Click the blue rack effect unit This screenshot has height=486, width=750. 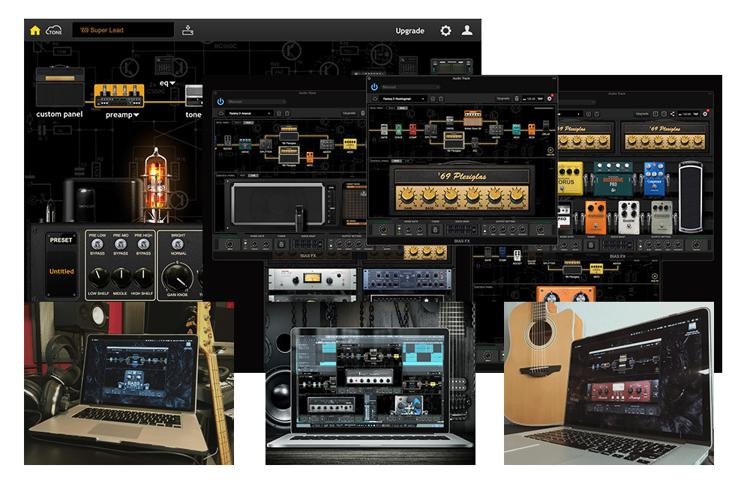tap(408, 279)
